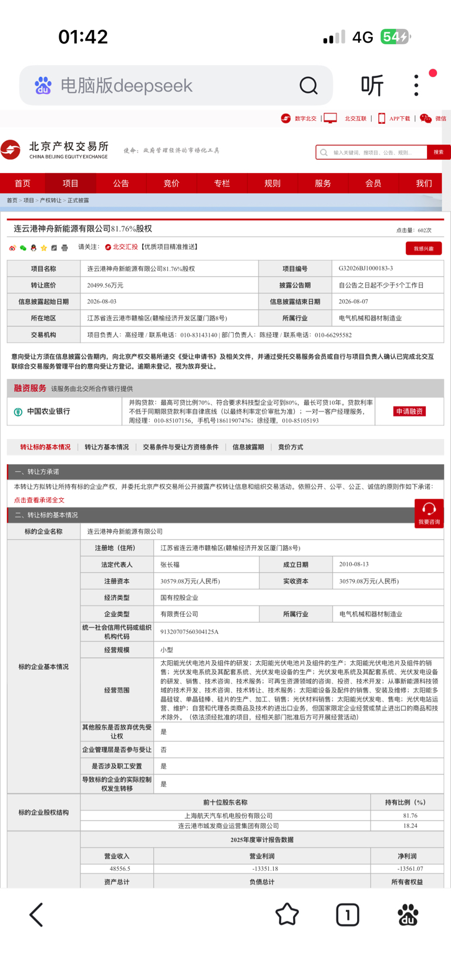Tap the 数字北交 logo icon

285,118
